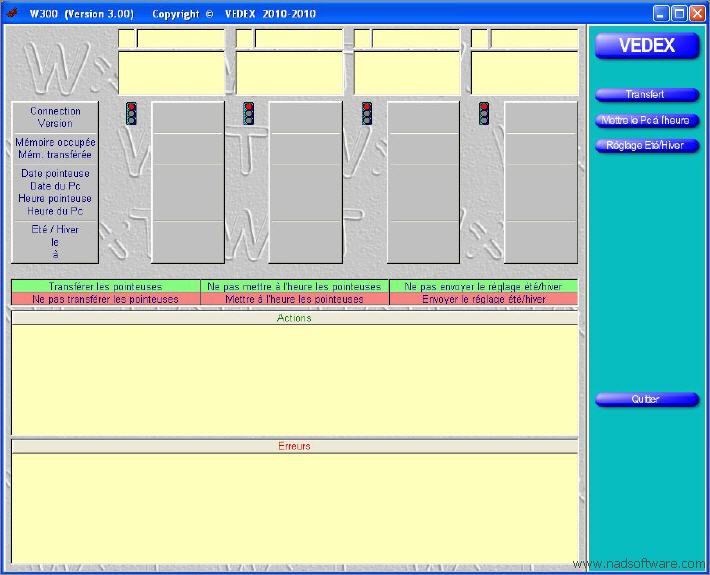Image resolution: width=710 pixels, height=575 pixels.
Task: Click first pointeuse small number field
Action: coord(127,38)
